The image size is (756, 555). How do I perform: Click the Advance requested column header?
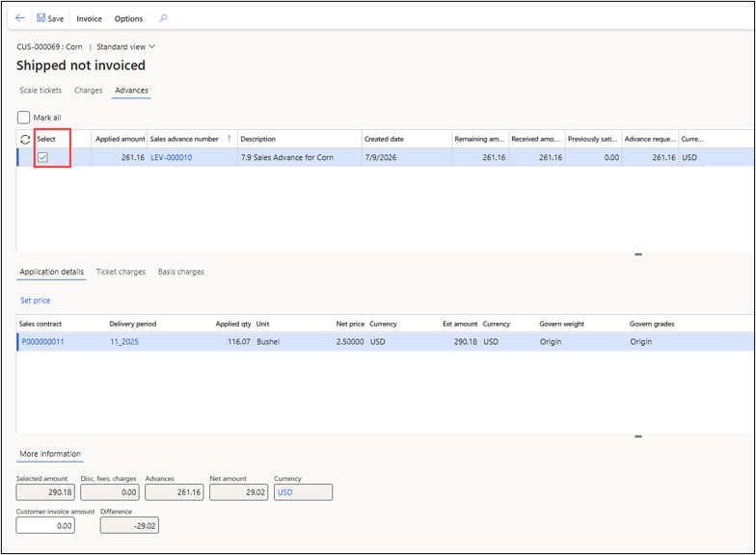[650, 139]
